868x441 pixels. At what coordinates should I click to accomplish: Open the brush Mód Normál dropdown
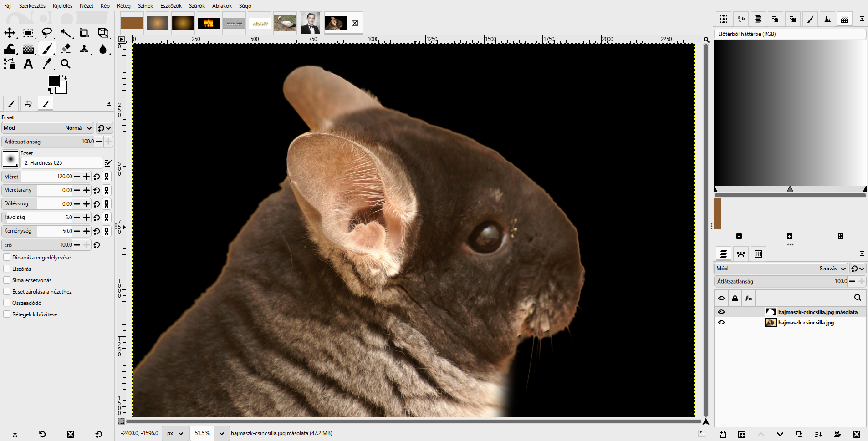[48, 128]
